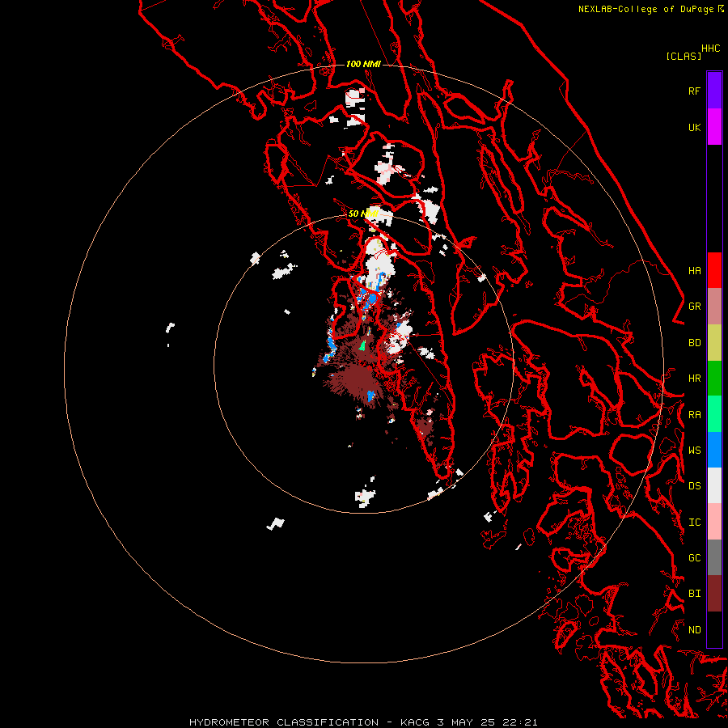
Task: Click the ND legend label
Action: point(694,630)
